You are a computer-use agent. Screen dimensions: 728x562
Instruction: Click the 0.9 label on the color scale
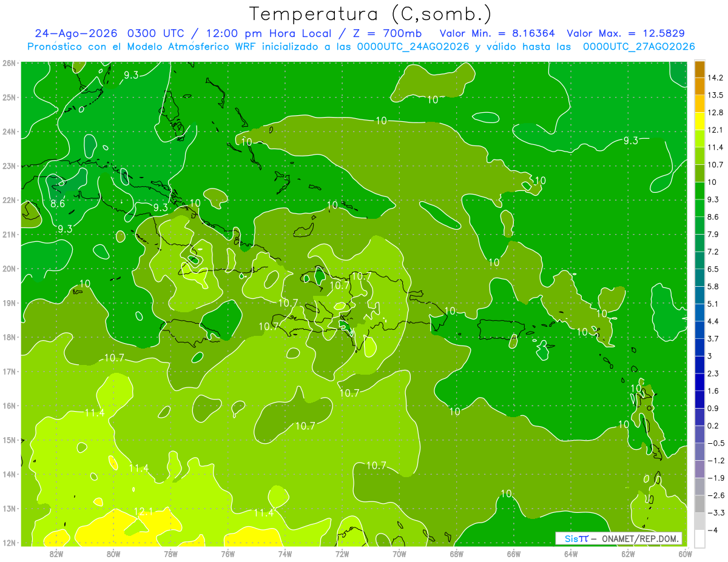click(713, 408)
